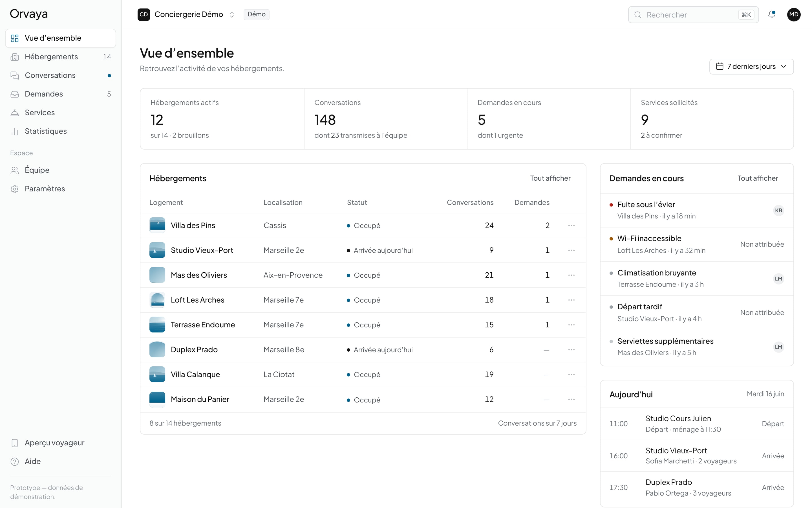
Task: Open Services in the sidebar
Action: 61,113
